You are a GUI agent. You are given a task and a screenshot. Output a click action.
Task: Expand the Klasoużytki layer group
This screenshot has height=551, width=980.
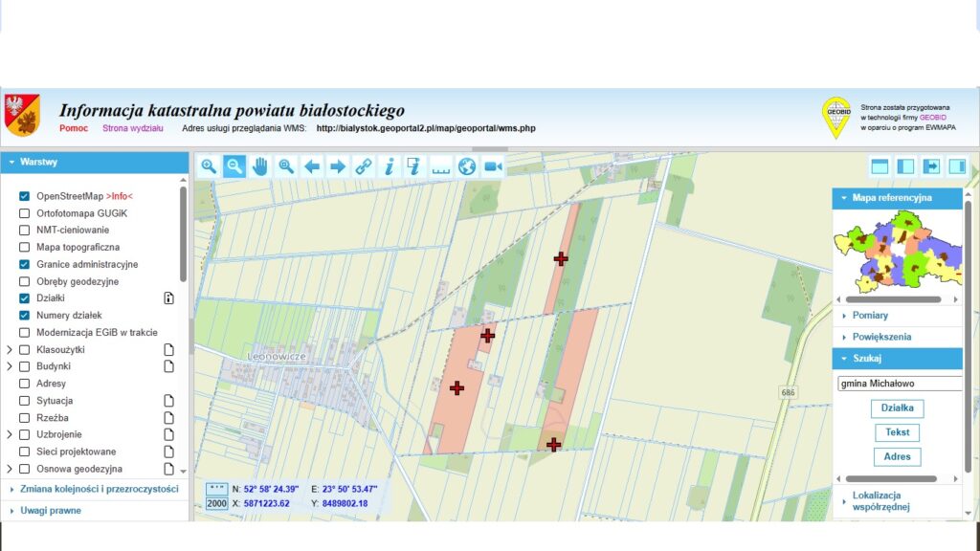point(10,350)
